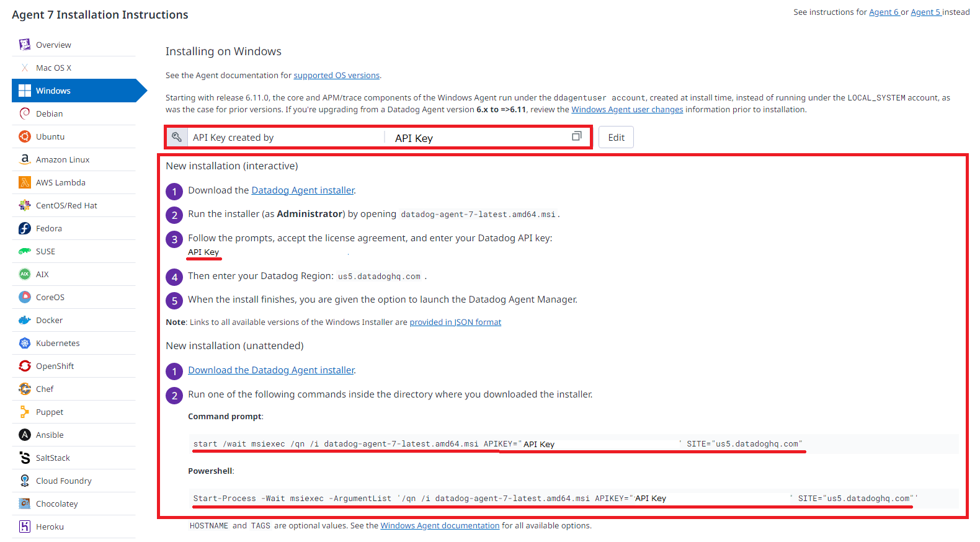Click the Heroku logo icon
This screenshot has height=542, width=980.
(25, 526)
